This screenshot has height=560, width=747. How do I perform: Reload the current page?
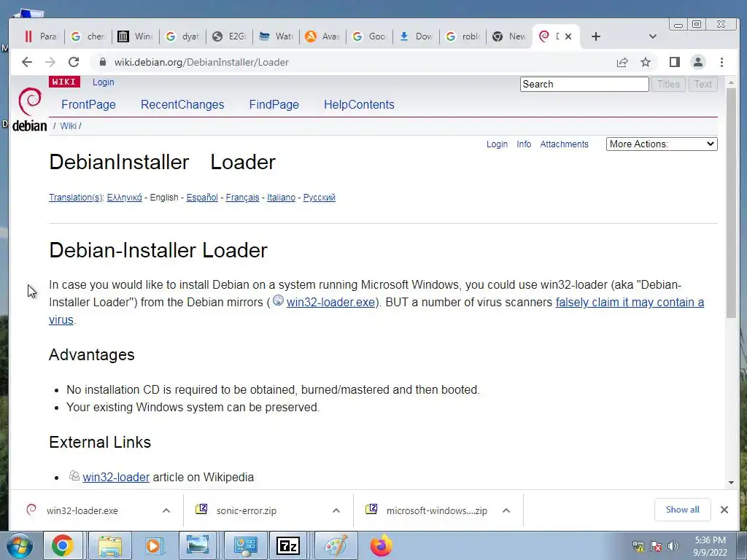coord(74,62)
